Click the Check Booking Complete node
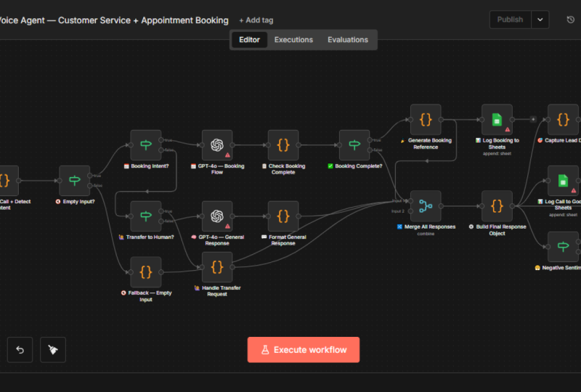The height and width of the screenshot is (392, 581). tap(283, 145)
